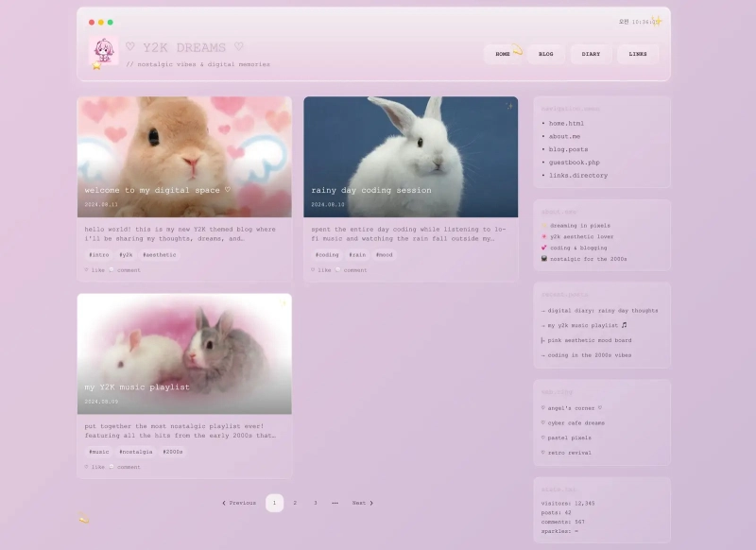
Task: Click the sparkle icon on the music playlist image
Action: 282,303
